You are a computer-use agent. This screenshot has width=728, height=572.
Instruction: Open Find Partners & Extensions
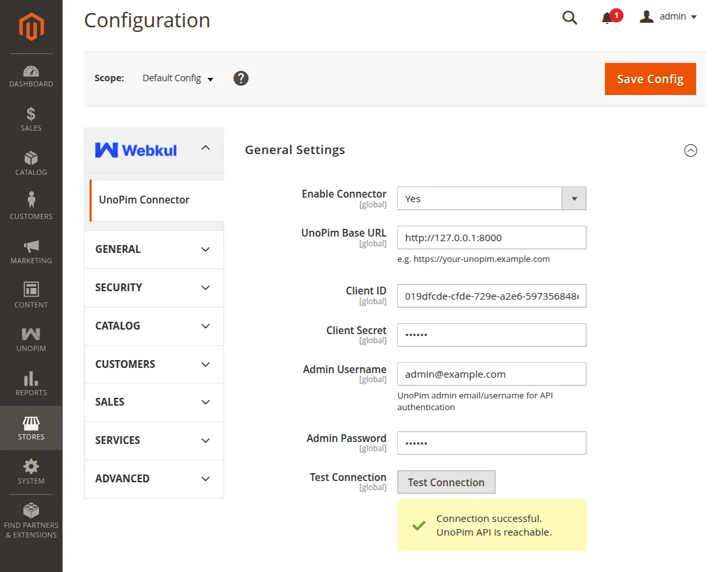(31, 521)
